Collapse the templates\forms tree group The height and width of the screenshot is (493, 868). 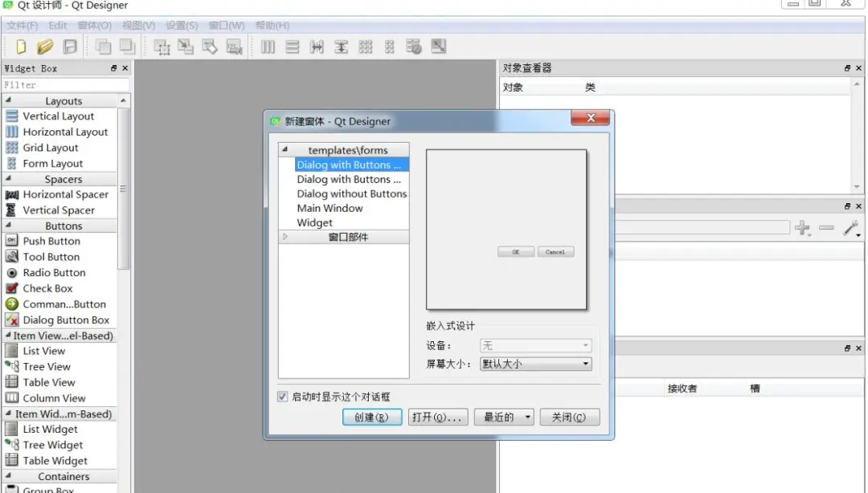click(x=285, y=149)
